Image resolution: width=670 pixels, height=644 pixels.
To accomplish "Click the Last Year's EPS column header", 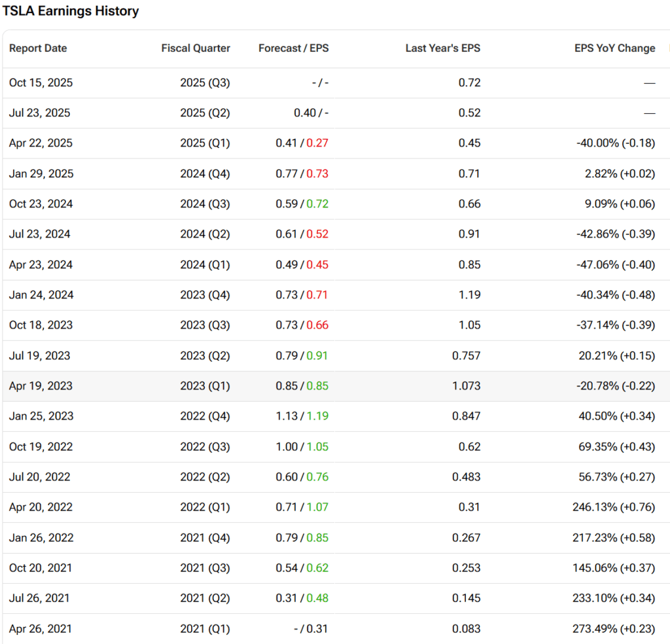I will click(443, 48).
